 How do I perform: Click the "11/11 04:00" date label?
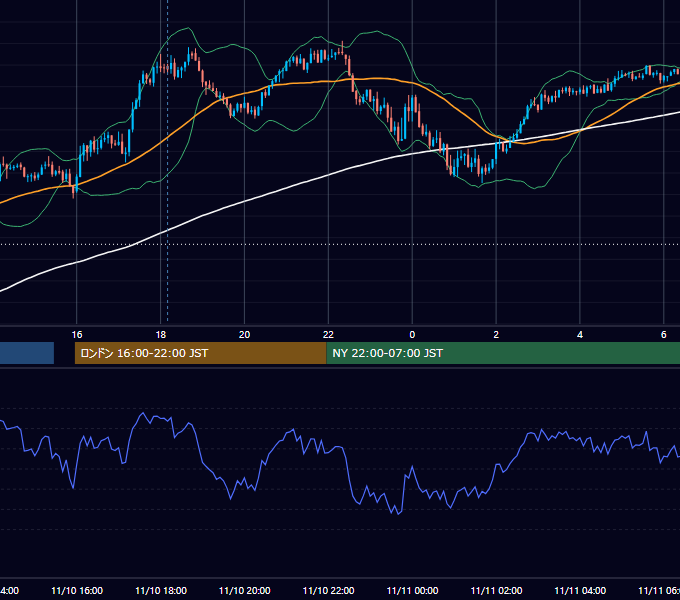pyautogui.click(x=580, y=590)
